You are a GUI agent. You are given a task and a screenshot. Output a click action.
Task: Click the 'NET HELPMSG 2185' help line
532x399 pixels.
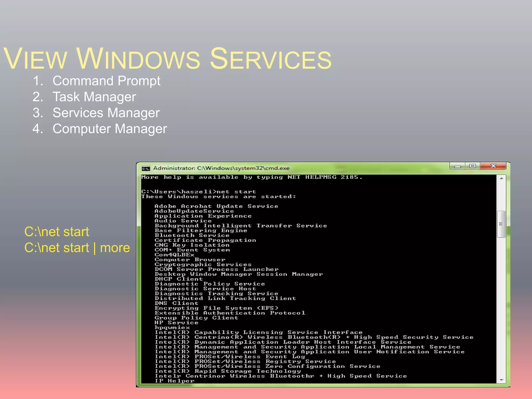coord(251,177)
